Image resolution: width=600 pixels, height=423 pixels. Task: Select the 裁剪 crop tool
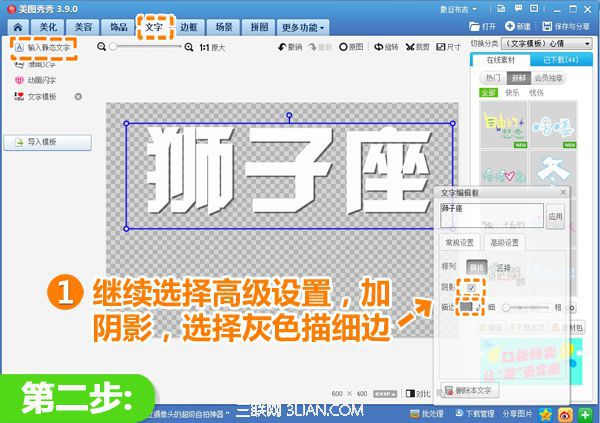pyautogui.click(x=415, y=47)
